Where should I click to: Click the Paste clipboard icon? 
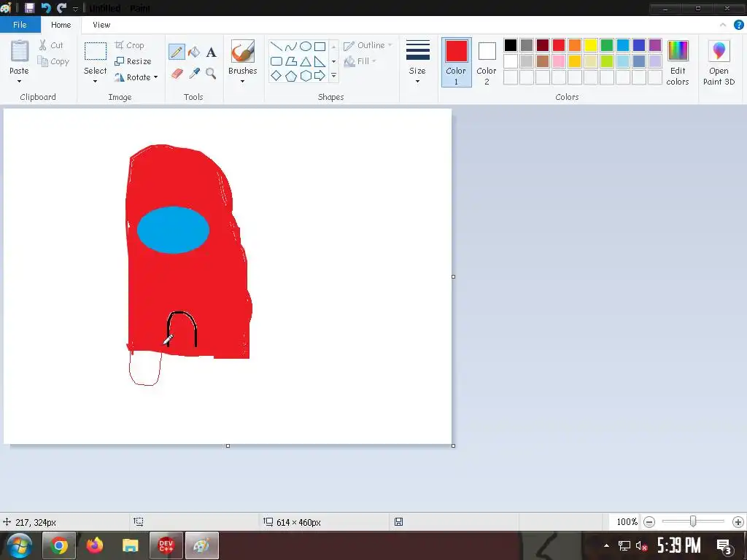coord(20,51)
